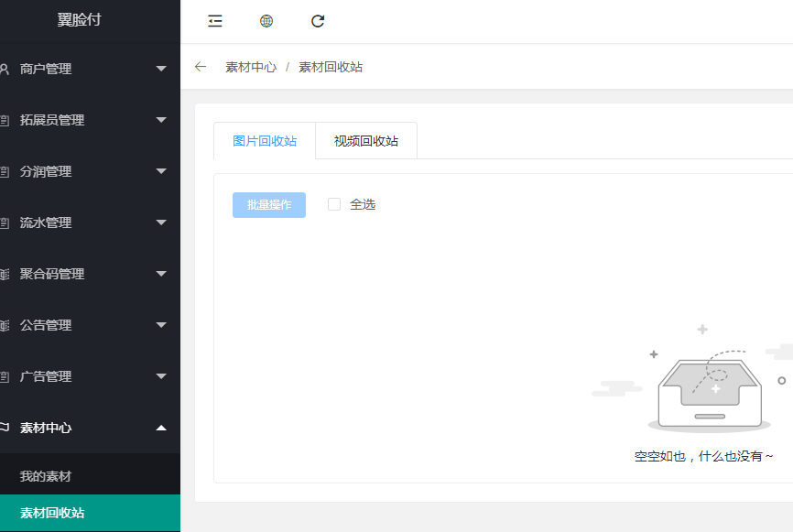Click the 拓展员管理 menu label

tap(52, 120)
